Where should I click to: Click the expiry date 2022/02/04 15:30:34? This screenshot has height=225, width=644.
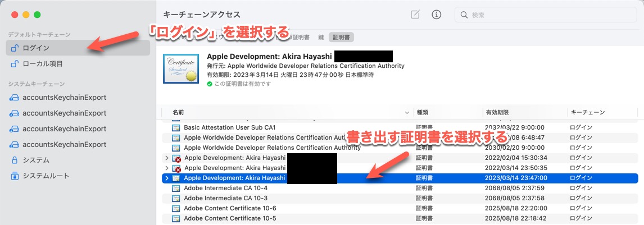(516, 158)
